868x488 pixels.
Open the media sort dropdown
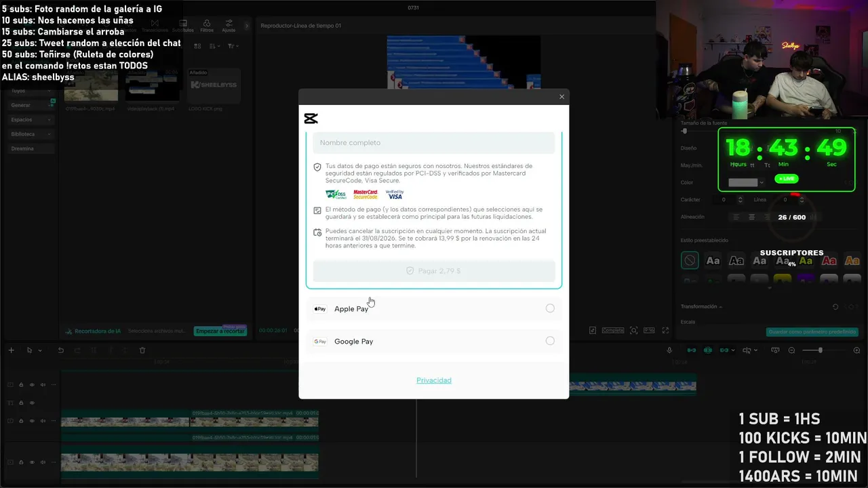pos(214,46)
